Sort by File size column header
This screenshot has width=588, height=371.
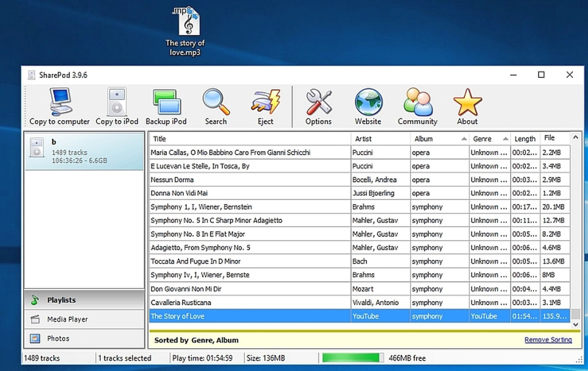pyautogui.click(x=555, y=138)
